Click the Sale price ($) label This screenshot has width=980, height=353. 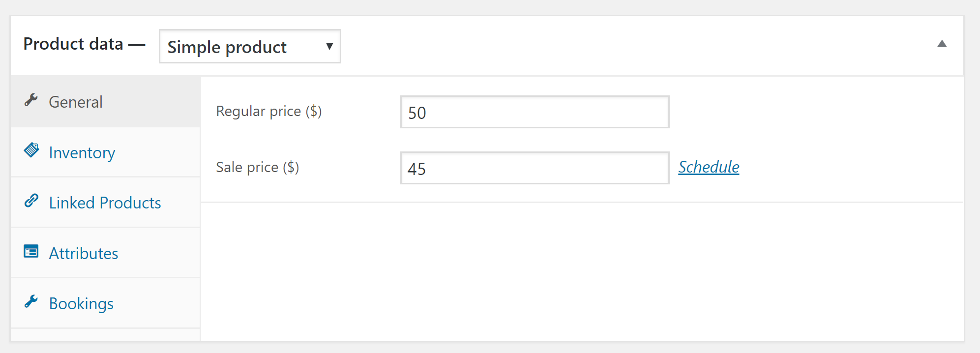[257, 167]
